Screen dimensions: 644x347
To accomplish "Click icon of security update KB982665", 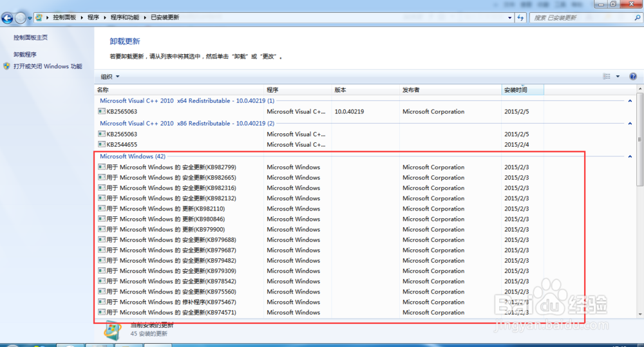I will [x=102, y=178].
